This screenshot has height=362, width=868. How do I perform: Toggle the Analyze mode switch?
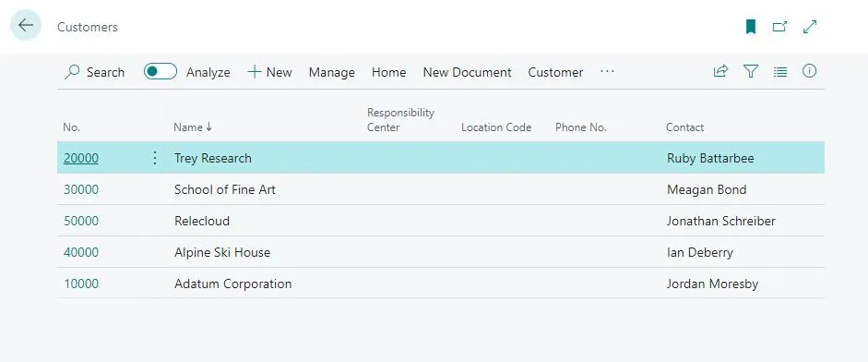(161, 71)
